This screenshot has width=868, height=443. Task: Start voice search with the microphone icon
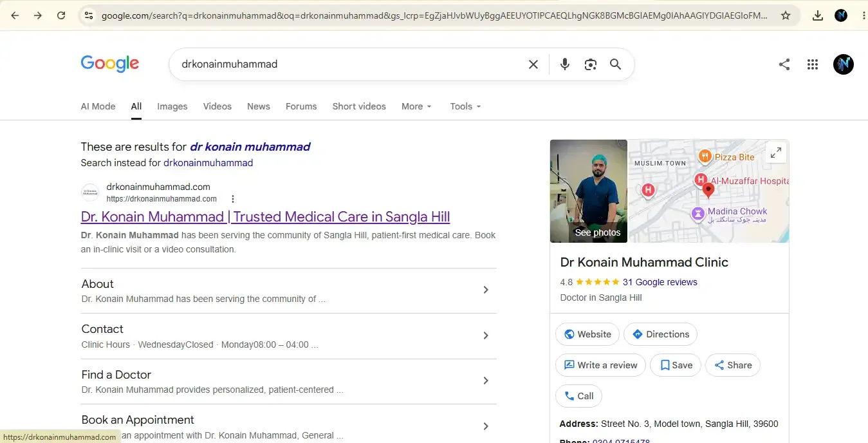click(565, 64)
